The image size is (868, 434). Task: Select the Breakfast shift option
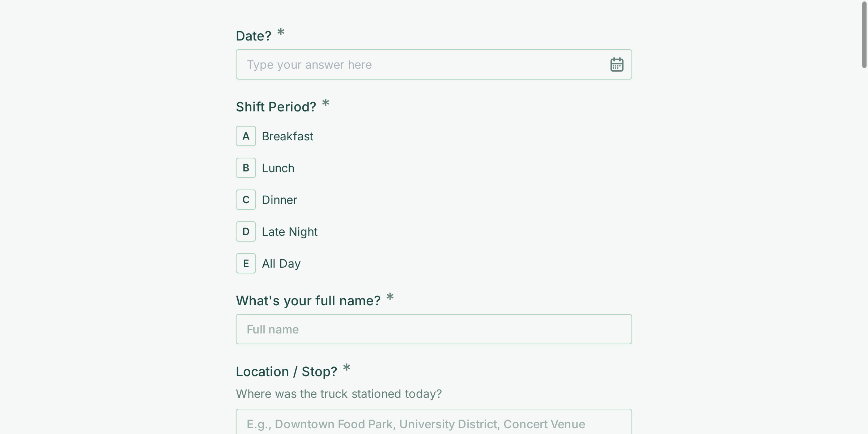point(288,136)
